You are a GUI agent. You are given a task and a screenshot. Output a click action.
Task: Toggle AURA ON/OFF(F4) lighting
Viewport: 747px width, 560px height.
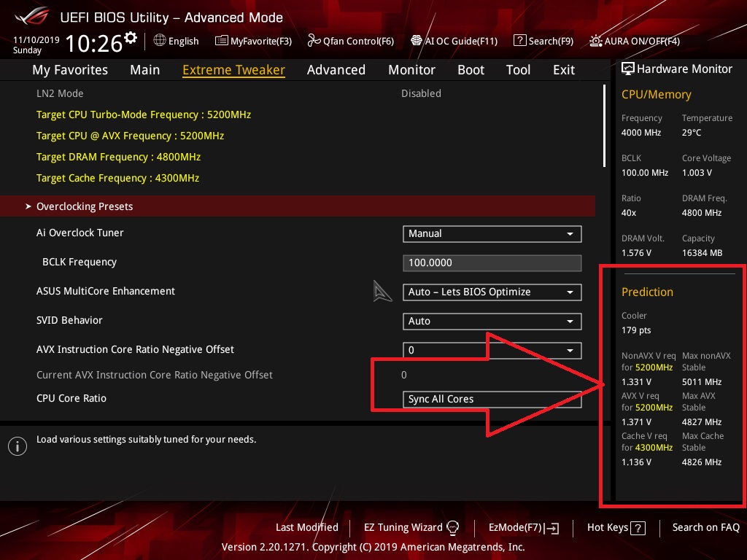(596, 41)
